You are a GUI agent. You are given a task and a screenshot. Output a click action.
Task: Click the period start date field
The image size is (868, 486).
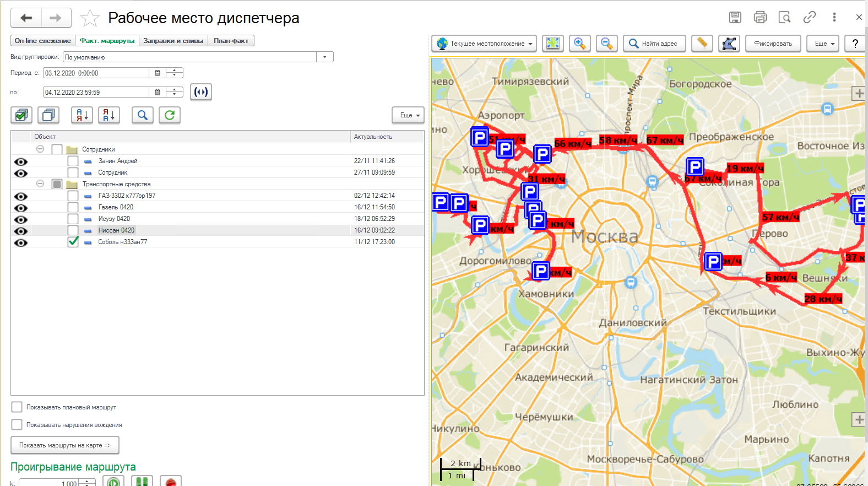96,73
